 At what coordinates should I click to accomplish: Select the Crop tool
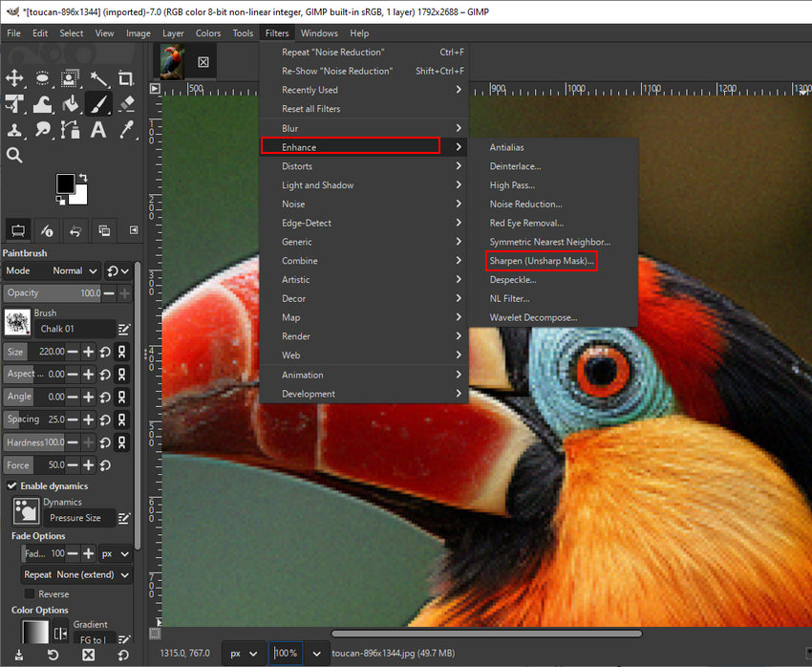click(x=125, y=78)
